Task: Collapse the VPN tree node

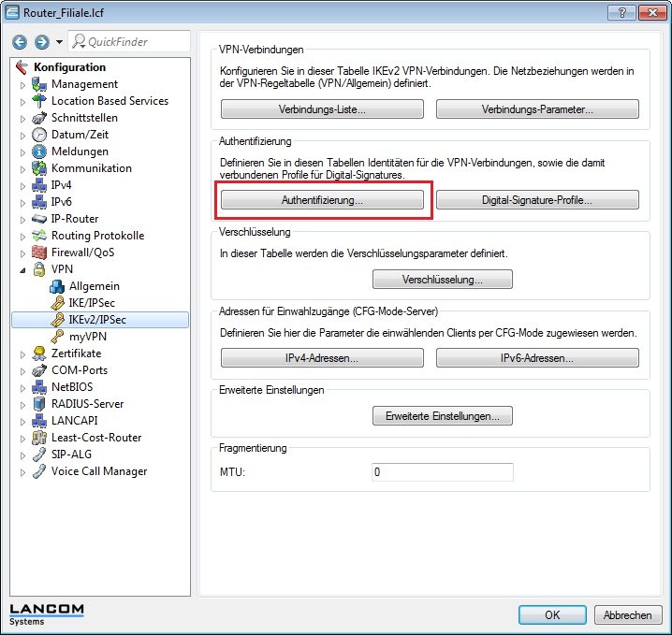Action: click(23, 269)
